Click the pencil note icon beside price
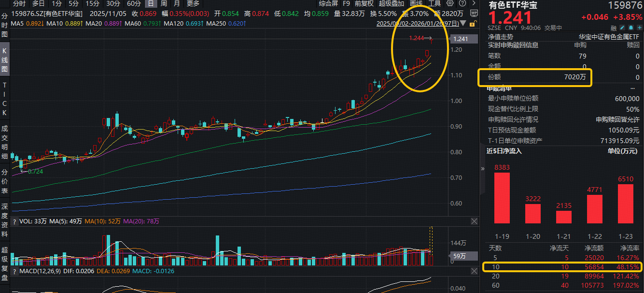The image size is (644, 293). click(622, 28)
